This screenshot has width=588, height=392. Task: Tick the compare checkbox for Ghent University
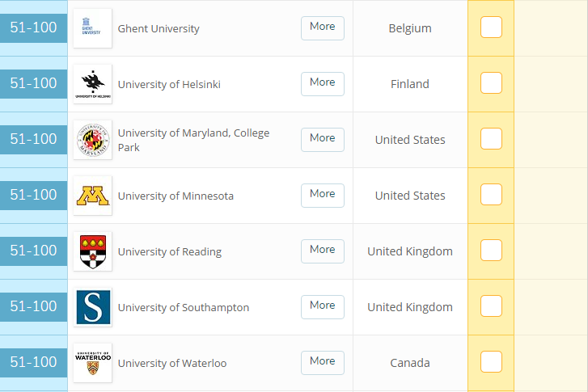coord(491,27)
